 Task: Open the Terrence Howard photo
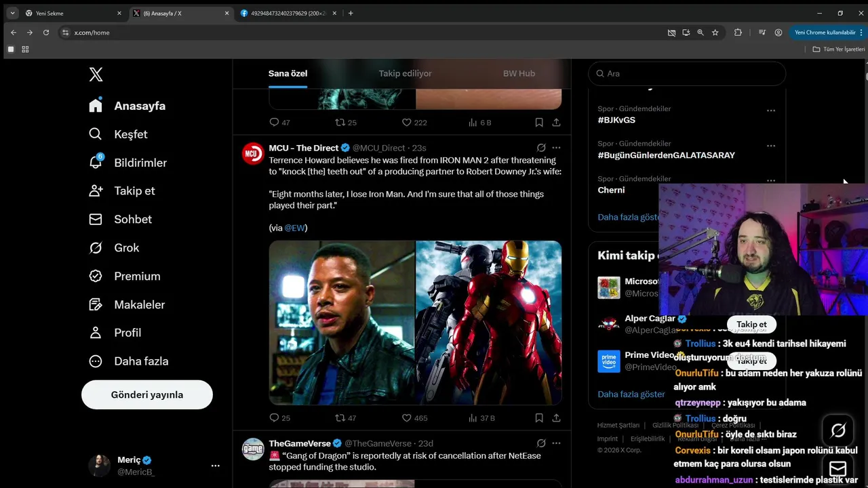click(x=342, y=323)
